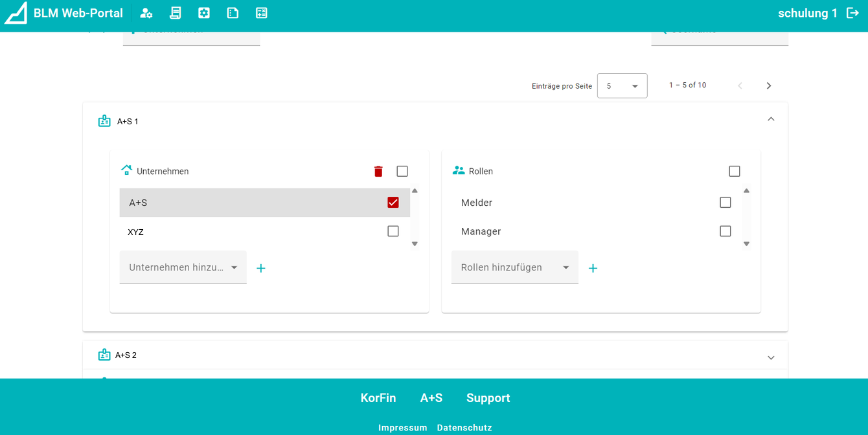Click plus icon next to Rollen hinzufügen

click(x=593, y=268)
